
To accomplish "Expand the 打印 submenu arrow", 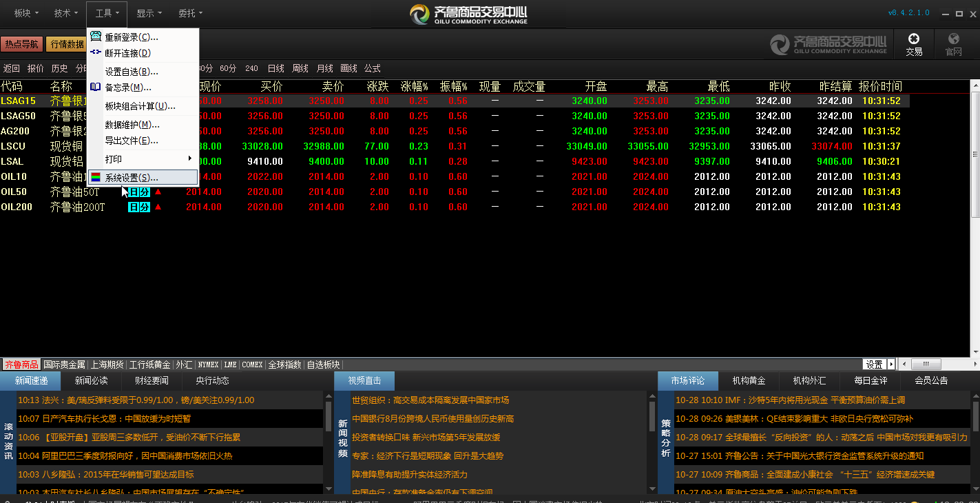I will click(191, 159).
